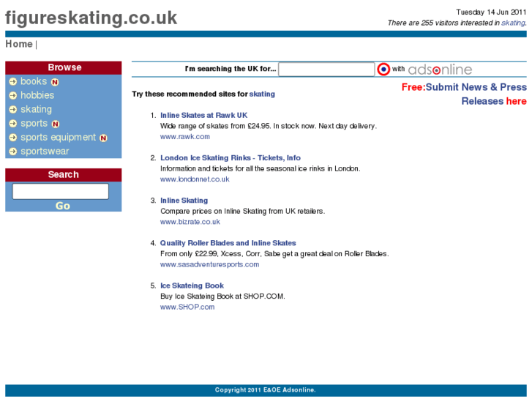This screenshot has height=399, width=532.
Task: Open Quality Roller Blades and Inline Skates
Action: [228, 243]
